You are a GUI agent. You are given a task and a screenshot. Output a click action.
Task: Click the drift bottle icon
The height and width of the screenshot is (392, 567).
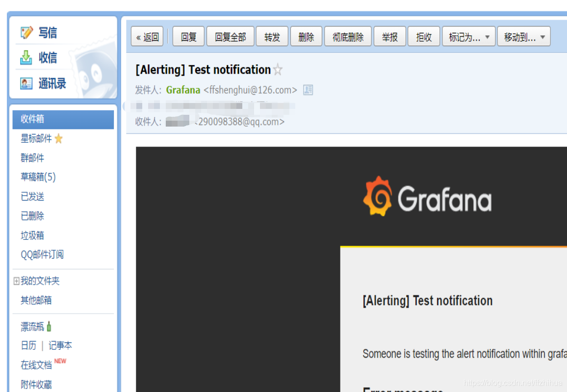pyautogui.click(x=49, y=327)
